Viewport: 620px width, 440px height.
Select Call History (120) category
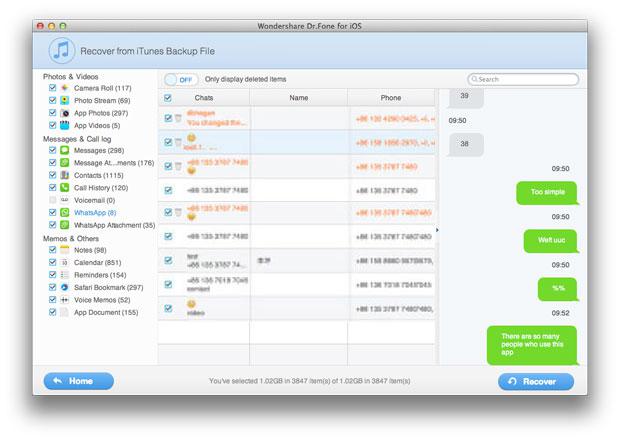tap(101, 188)
